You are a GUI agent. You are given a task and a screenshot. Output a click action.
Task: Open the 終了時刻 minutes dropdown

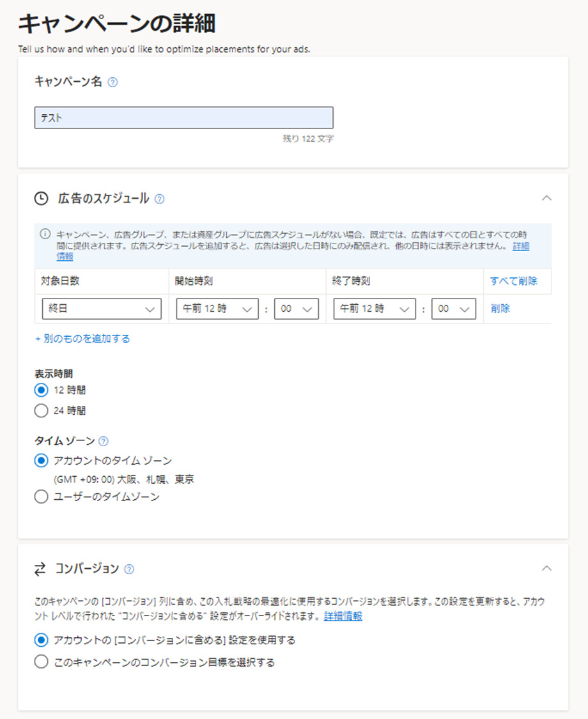454,309
